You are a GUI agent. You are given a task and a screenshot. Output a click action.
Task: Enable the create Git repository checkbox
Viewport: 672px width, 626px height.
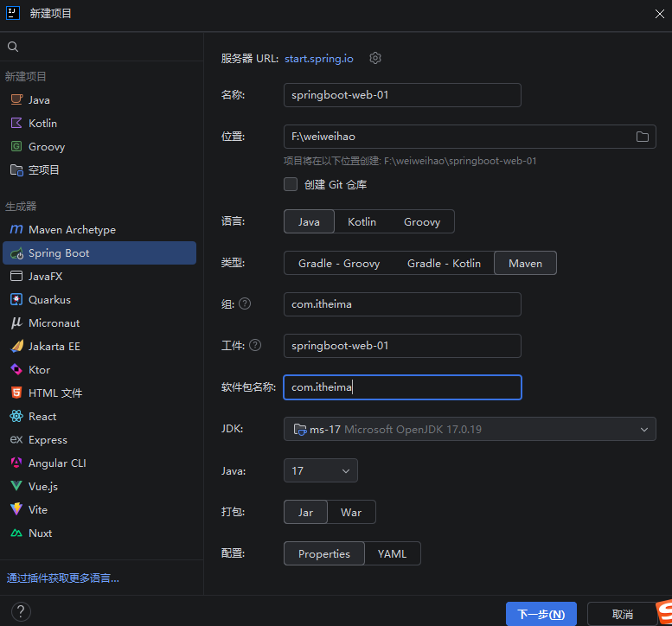(291, 184)
